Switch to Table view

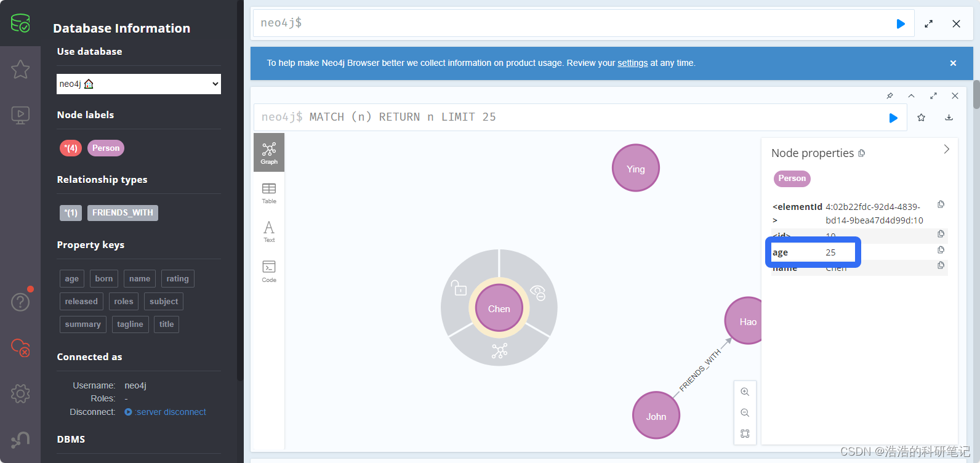coord(269,193)
